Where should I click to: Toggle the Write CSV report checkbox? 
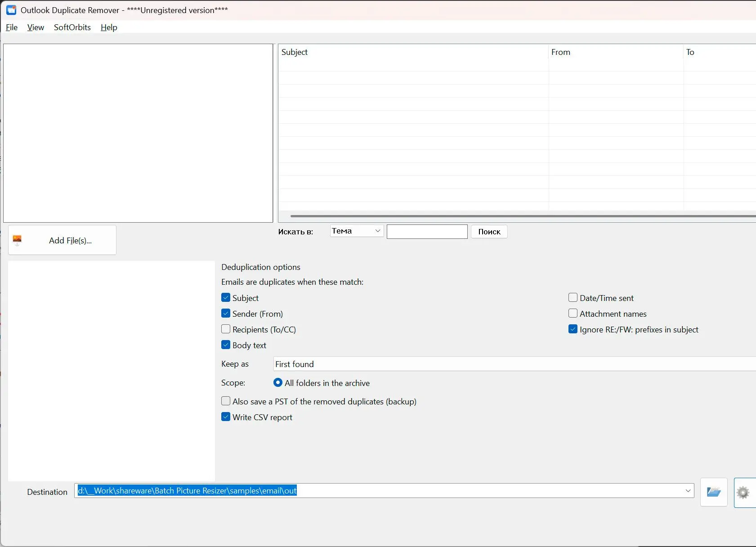[226, 417]
